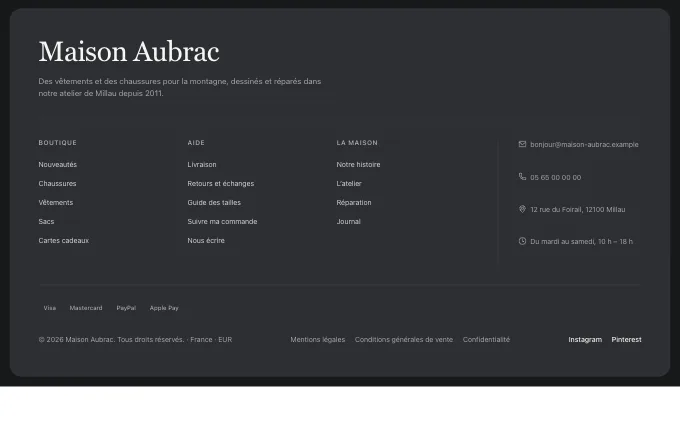
Task: Visit the Pinterest profile link
Action: 626,340
